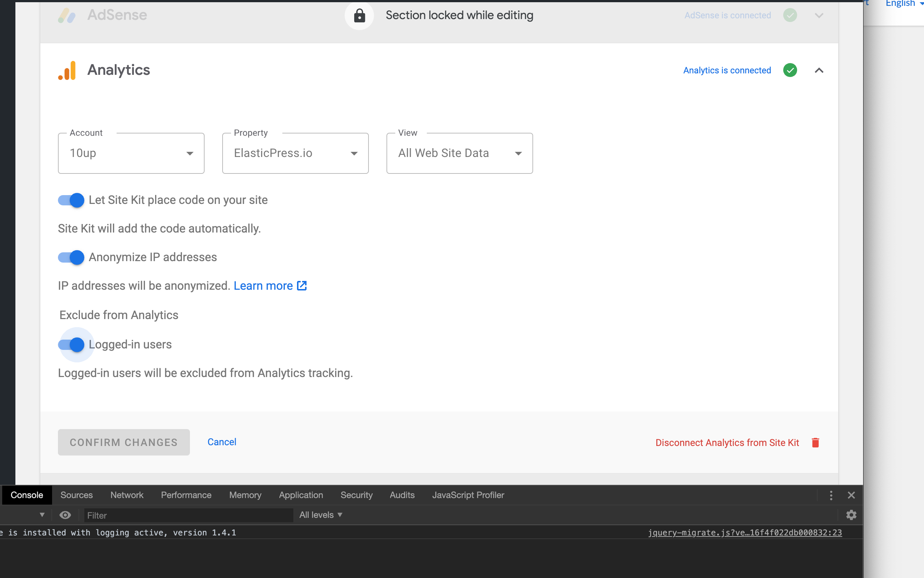Image resolution: width=924 pixels, height=578 pixels.
Task: Click the Analytics section heading text
Action: tap(119, 70)
